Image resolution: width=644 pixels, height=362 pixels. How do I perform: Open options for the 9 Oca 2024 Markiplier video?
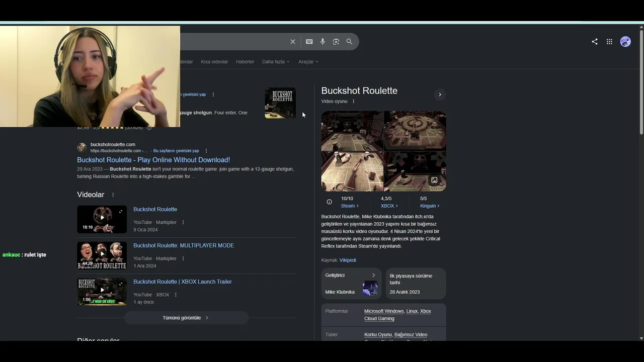coord(183,222)
